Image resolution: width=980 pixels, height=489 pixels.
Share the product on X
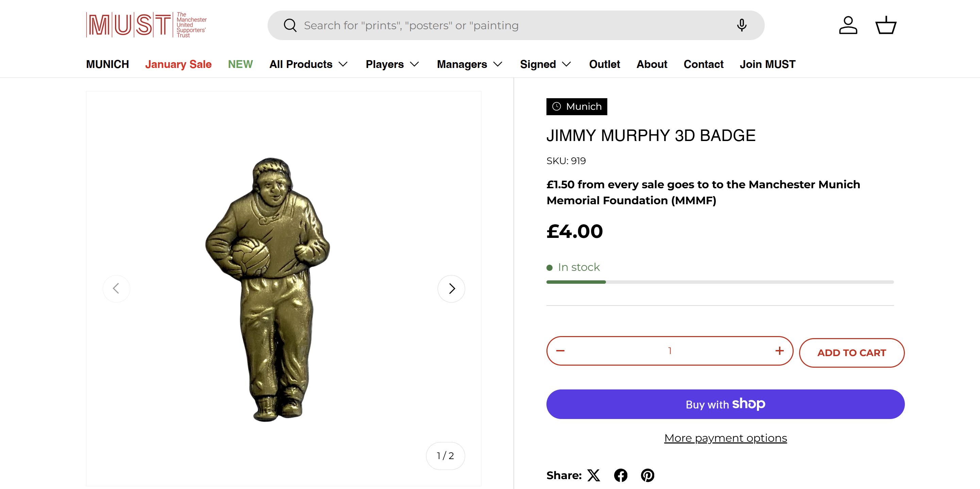point(593,475)
